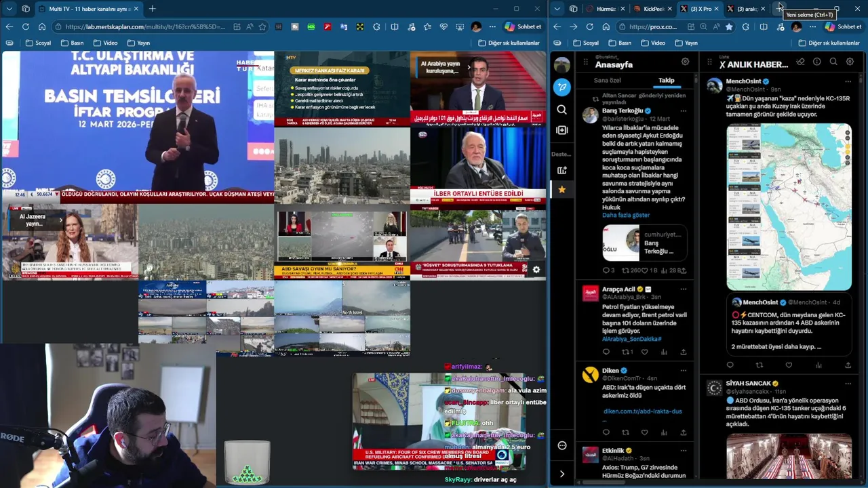This screenshot has height=488, width=868.
Task: Open the more options circle in X Pro sidebar
Action: 561,445
